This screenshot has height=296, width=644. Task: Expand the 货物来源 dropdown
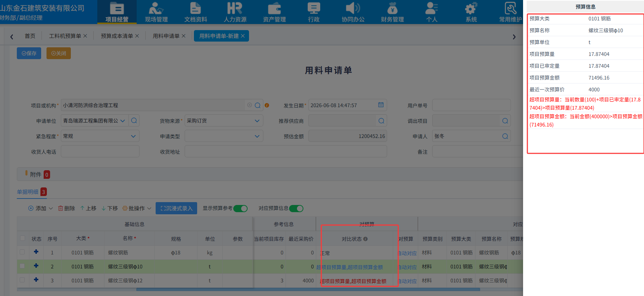[x=257, y=121]
